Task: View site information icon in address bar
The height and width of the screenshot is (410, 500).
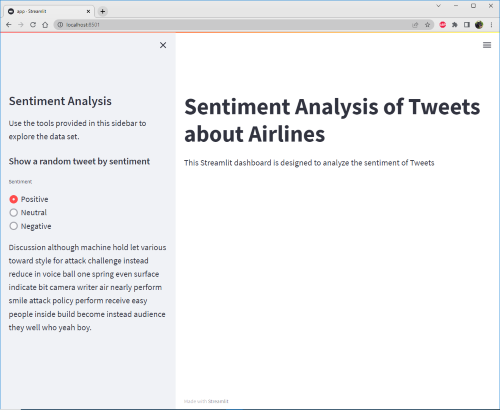Action: click(x=60, y=25)
